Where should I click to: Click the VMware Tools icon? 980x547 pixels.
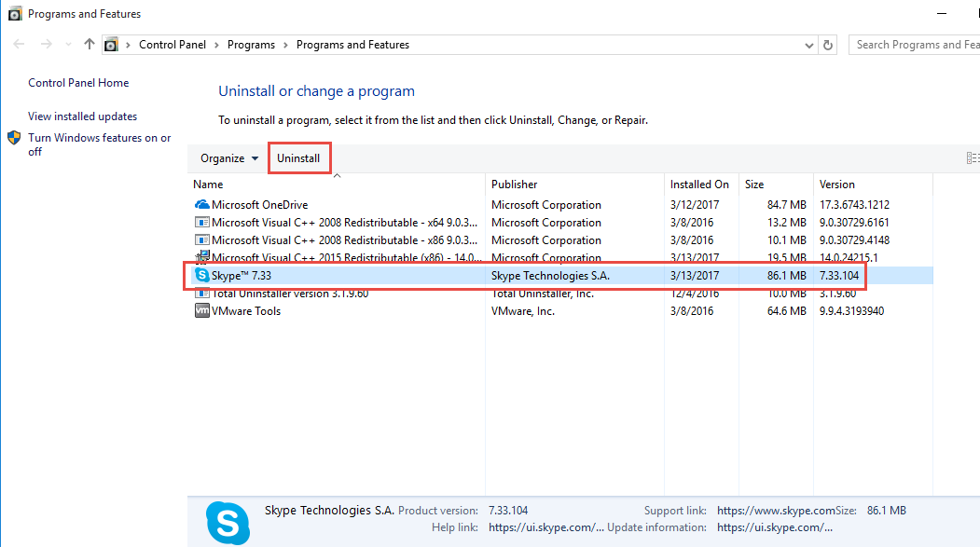coord(202,310)
